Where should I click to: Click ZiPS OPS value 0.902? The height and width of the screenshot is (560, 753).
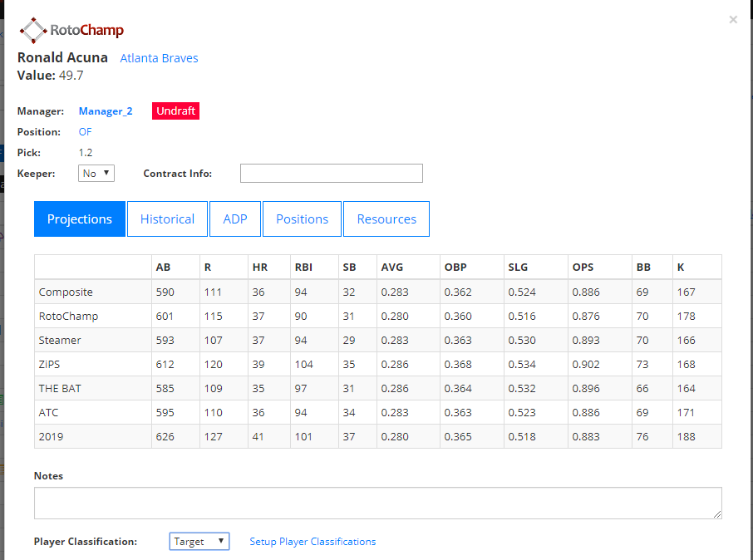point(585,364)
